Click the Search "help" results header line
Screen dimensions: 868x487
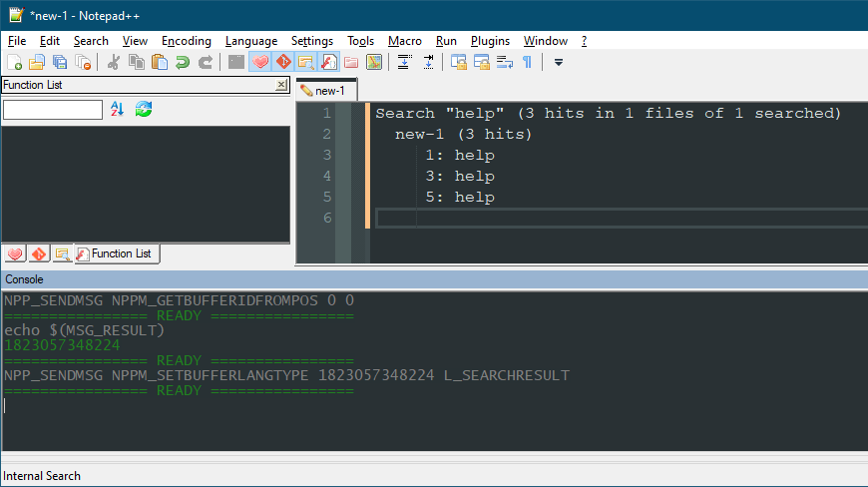pyautogui.click(x=608, y=113)
